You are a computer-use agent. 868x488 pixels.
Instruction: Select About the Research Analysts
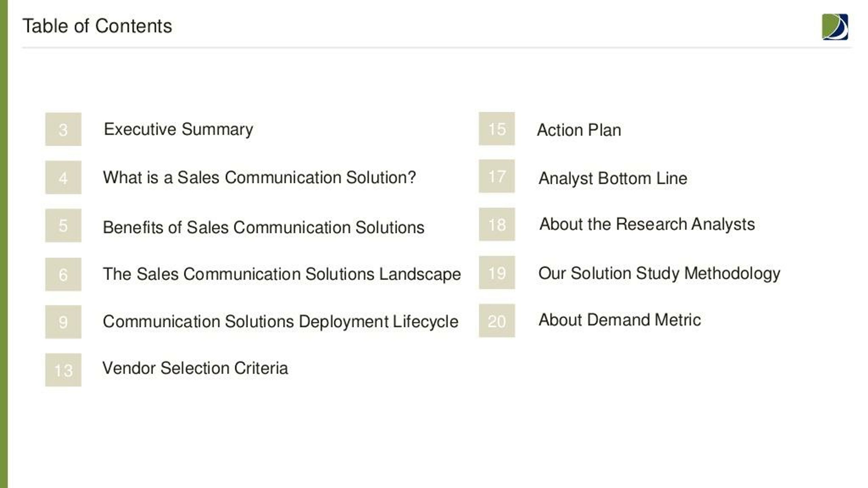[x=647, y=224]
